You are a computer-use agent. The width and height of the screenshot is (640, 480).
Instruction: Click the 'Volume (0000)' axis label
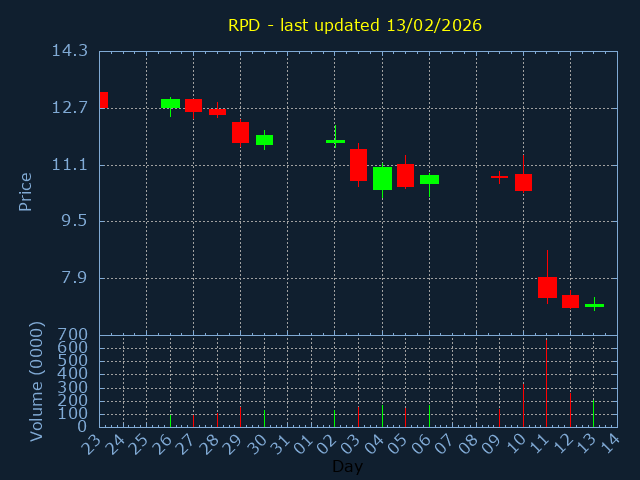(x=36, y=381)
